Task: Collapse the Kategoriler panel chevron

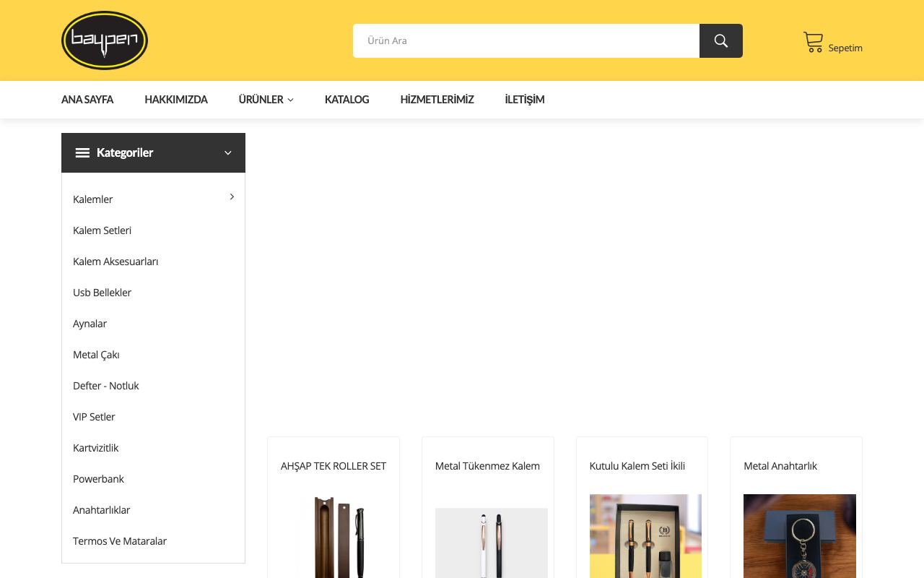Action: pyautogui.click(x=227, y=152)
